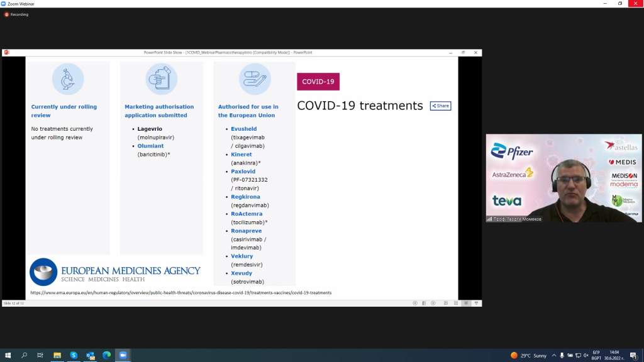Click the '(molnupiravir)' text under Lagevrio
The width and height of the screenshot is (644, 362).
coord(156,138)
